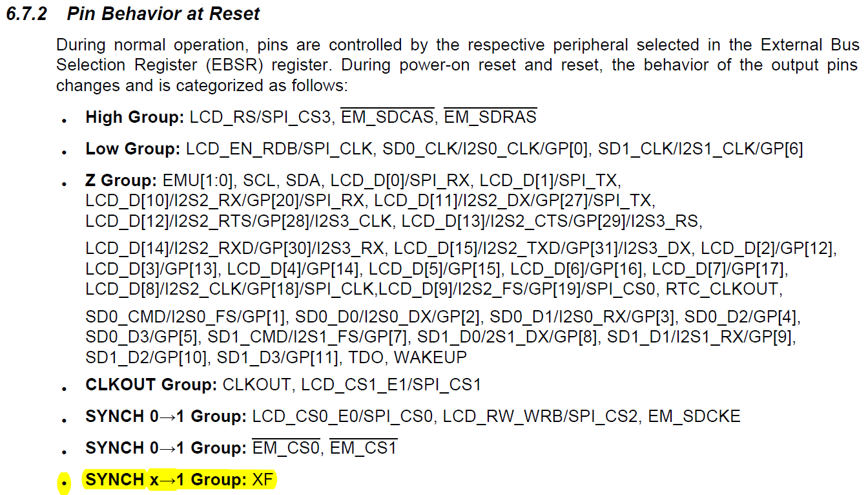Viewport: 868px width, 495px height.
Task: Click the bullet beside High Group
Action: [x=64, y=120]
